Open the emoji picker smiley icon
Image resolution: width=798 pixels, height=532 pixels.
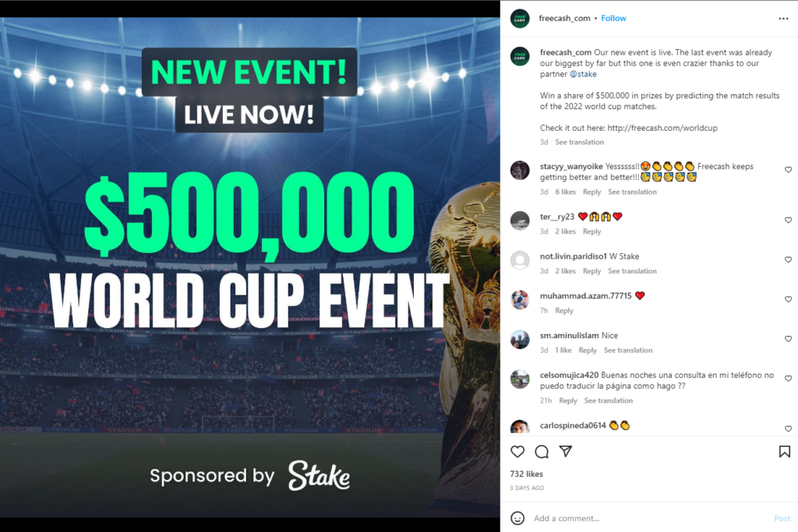(517, 518)
